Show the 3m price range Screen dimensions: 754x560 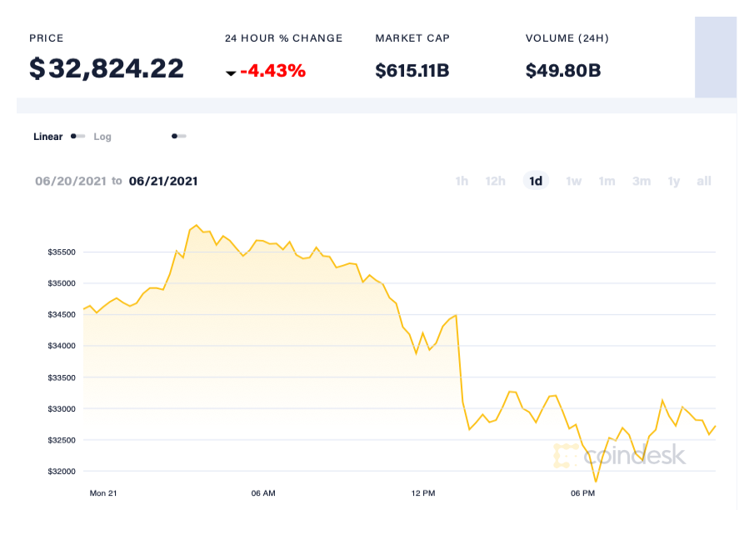point(641,181)
